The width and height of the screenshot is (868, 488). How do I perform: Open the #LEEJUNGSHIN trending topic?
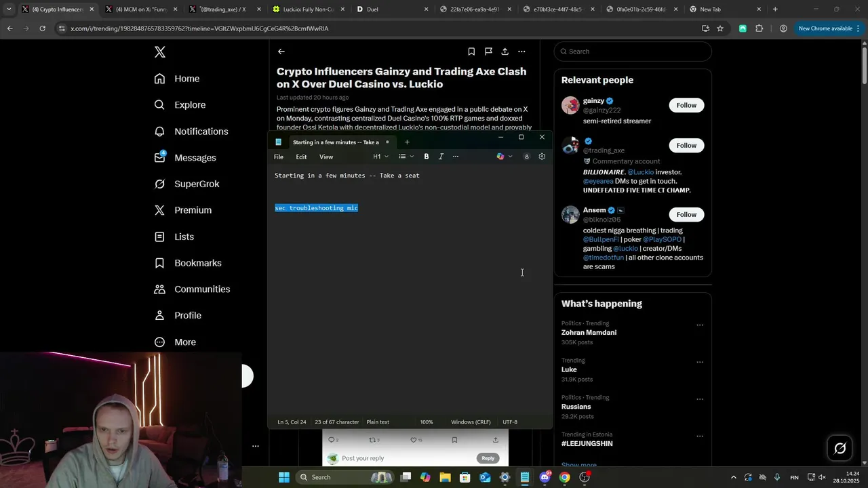587,444
